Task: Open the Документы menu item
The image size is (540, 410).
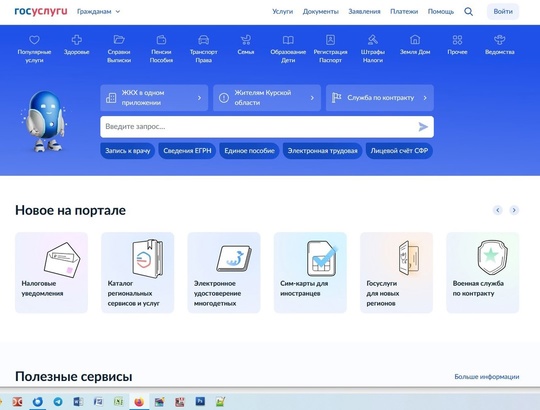Action: (x=321, y=11)
